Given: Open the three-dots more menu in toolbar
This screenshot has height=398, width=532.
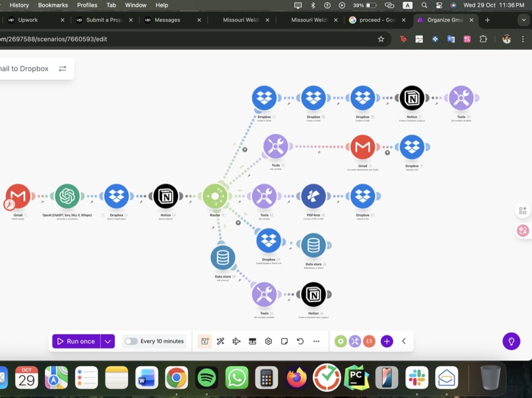Looking at the screenshot, I should point(316,341).
